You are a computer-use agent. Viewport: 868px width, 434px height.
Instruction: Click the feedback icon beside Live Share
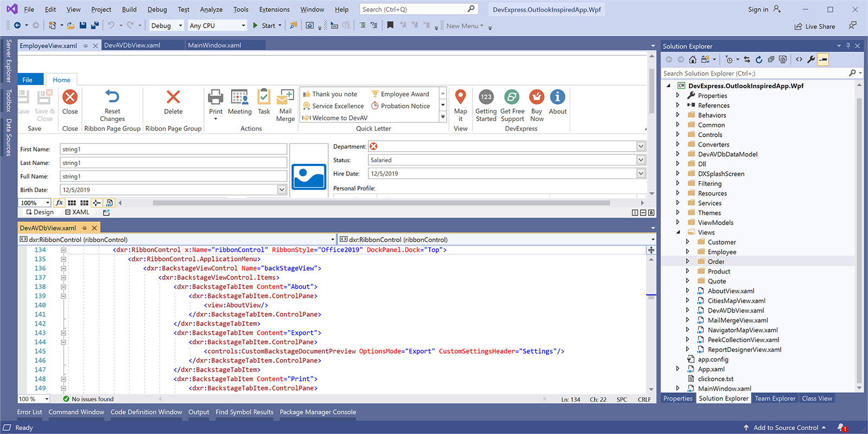[x=853, y=25]
